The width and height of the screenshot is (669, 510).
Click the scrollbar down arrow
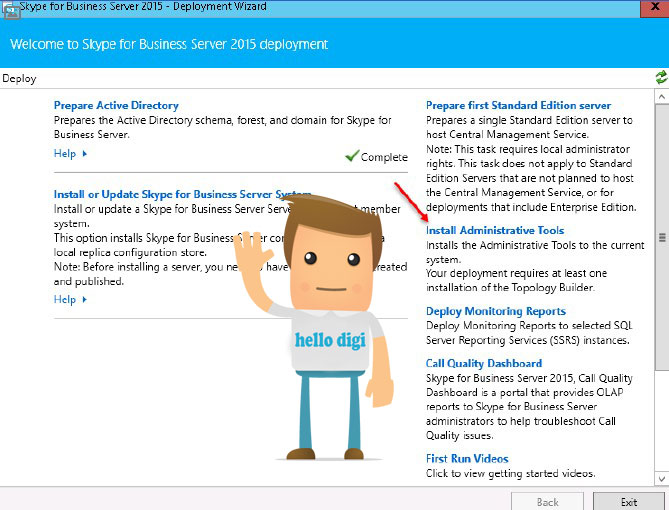[662, 478]
